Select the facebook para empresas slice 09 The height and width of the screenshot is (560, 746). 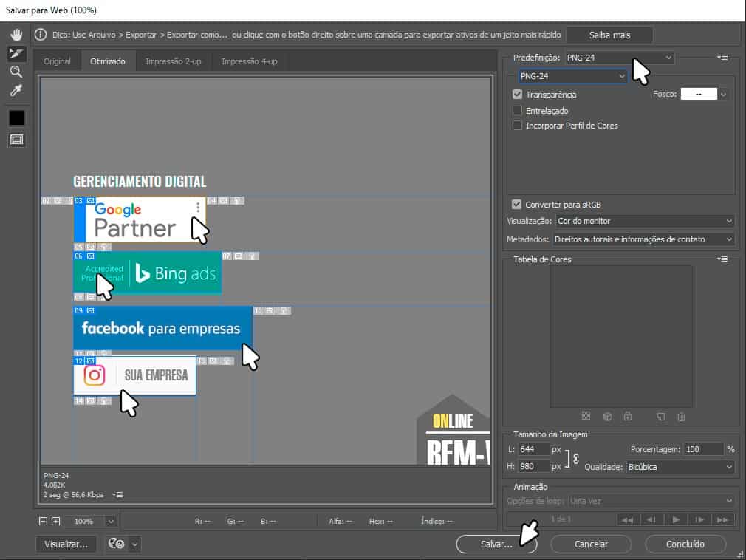click(x=162, y=328)
